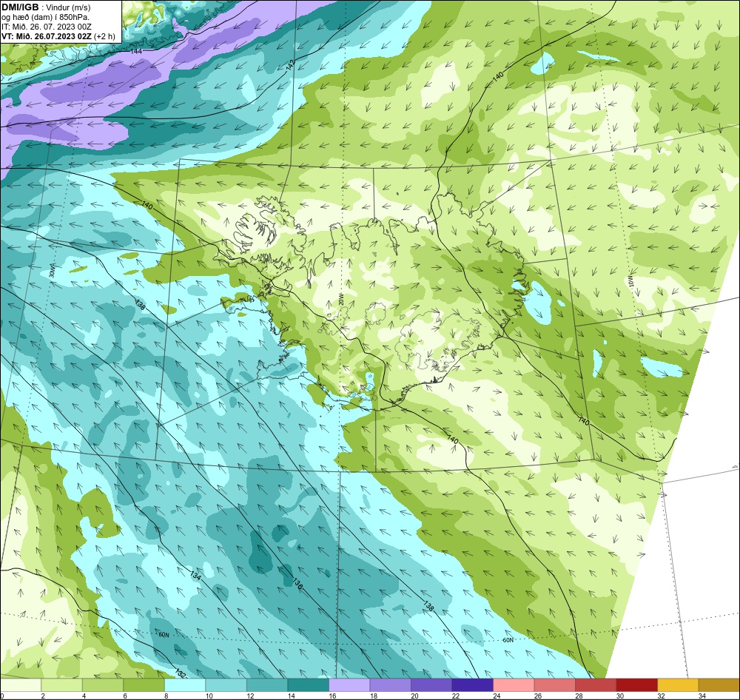Screen dimensions: 740x700
Task: Select the 8–10 m/s light cyan legend swatch
Action: point(185,684)
